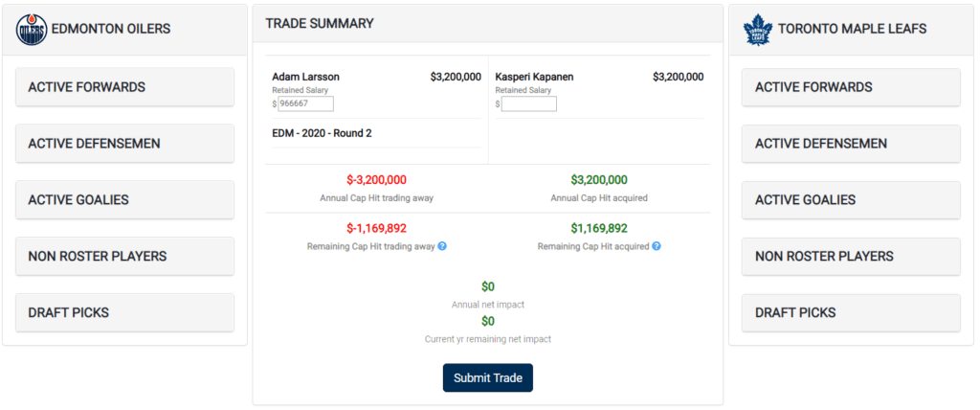Screen dimensions: 980x410
Task: Open Maple Leafs Active Goalies list
Action: coord(851,200)
